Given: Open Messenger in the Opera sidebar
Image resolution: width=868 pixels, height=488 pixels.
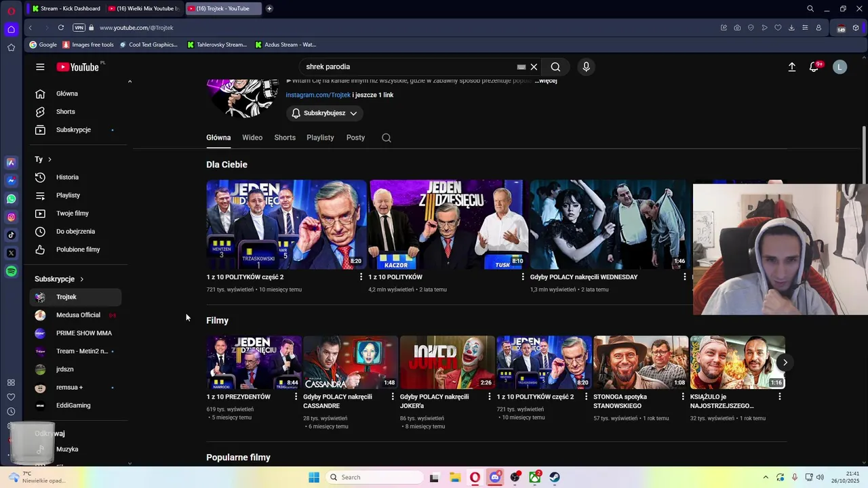Looking at the screenshot, I should tap(11, 180).
